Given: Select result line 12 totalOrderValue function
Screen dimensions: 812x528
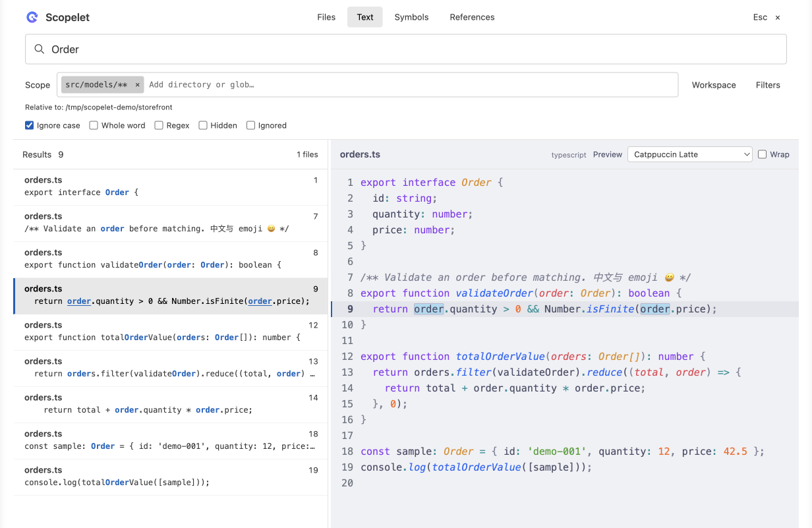Looking at the screenshot, I should (x=171, y=332).
